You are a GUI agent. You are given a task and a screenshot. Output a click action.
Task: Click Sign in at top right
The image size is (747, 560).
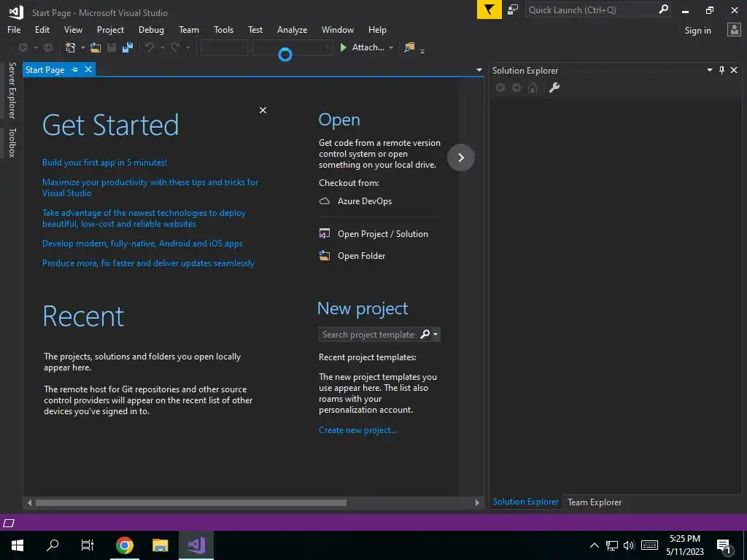pos(697,31)
